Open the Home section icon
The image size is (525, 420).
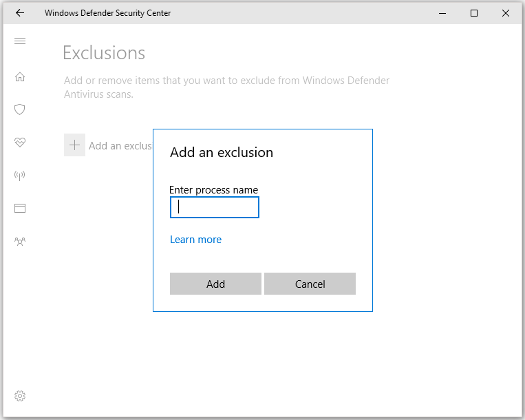(x=20, y=76)
